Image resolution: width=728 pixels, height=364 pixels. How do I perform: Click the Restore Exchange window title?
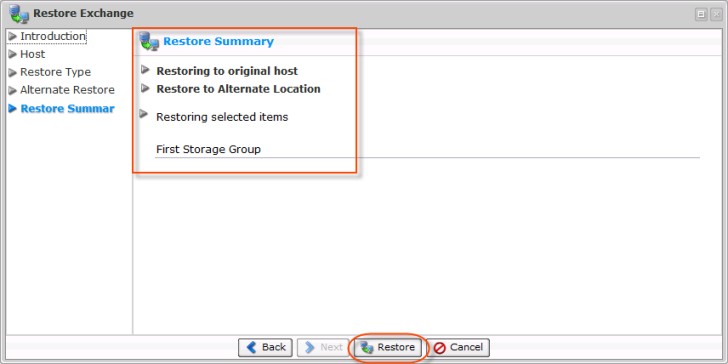pos(83,13)
